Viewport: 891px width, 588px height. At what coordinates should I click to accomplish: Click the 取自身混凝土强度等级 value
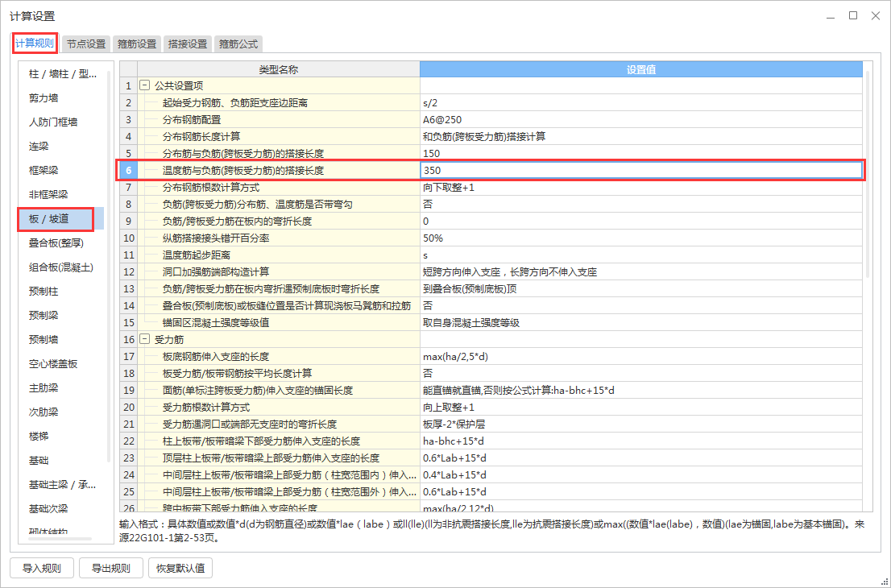pos(641,323)
